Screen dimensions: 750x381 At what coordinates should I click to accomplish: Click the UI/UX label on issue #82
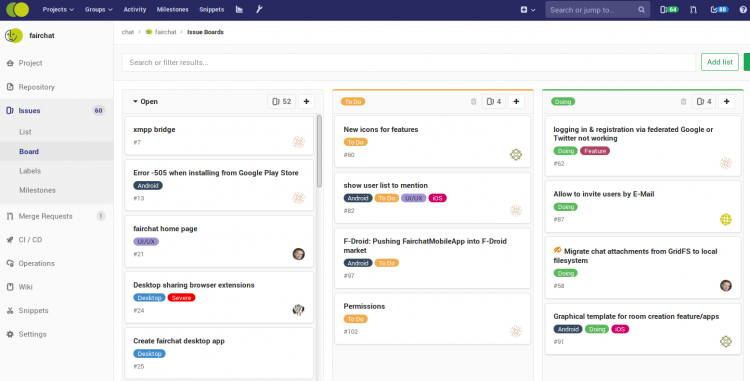tap(414, 198)
